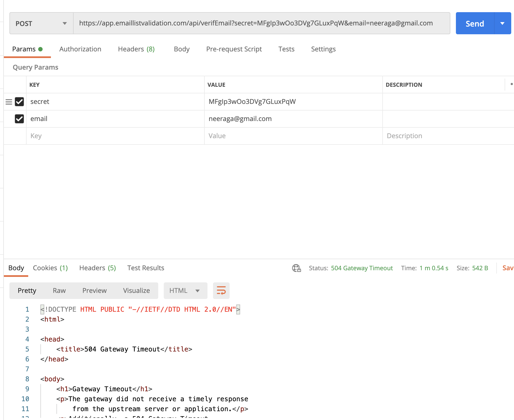Click the empty Key placeholder field

(115, 136)
